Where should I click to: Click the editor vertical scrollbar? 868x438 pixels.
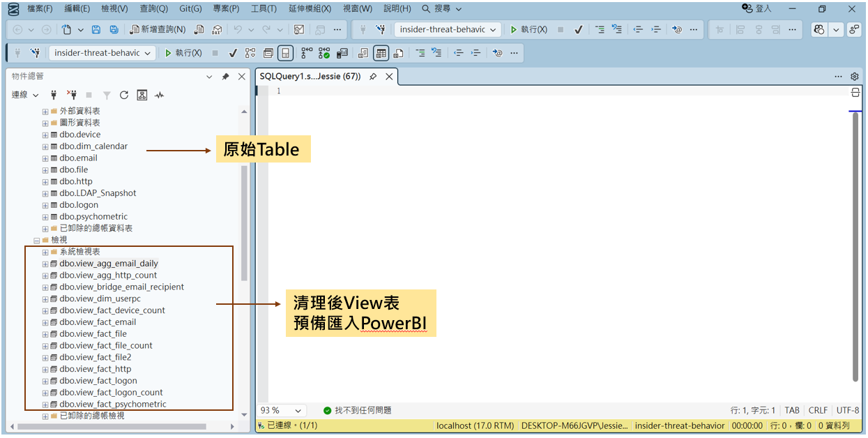coord(855,247)
